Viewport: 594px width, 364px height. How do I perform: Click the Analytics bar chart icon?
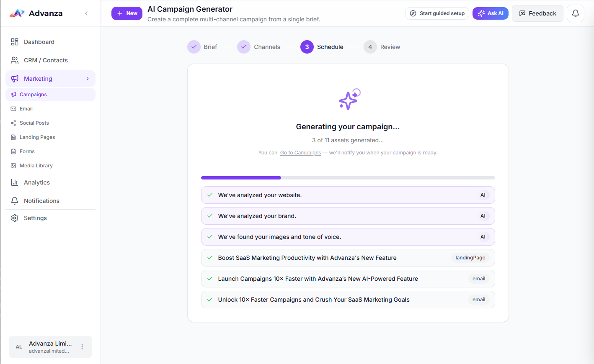pos(15,182)
